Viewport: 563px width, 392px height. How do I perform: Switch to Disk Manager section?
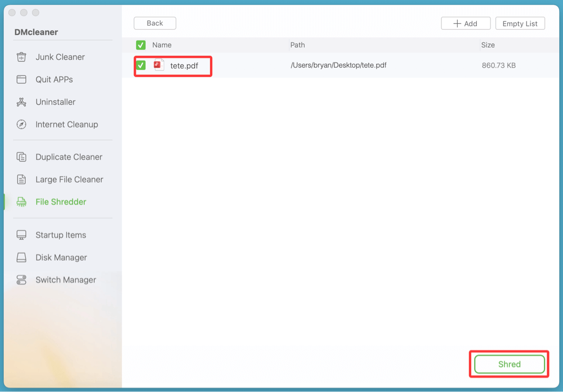(61, 257)
